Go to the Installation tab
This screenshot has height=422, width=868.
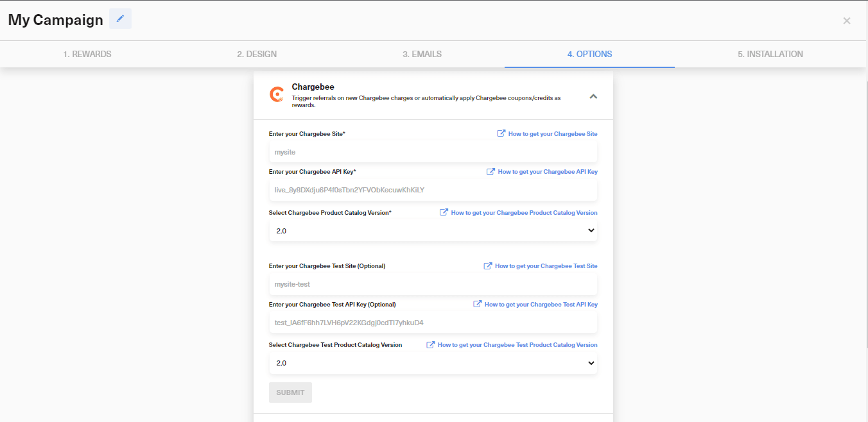point(770,54)
